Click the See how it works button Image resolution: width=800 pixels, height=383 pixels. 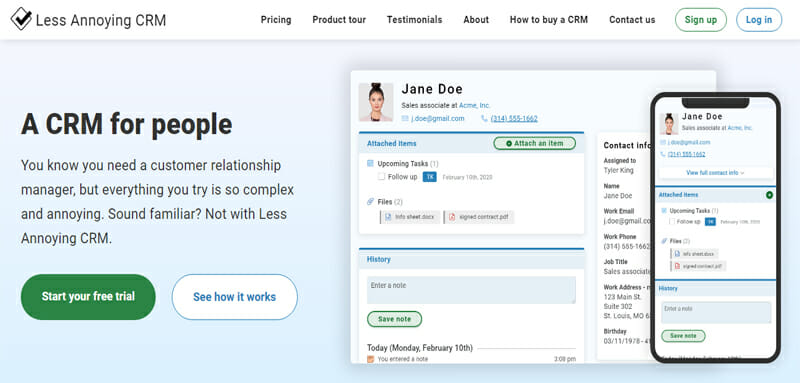click(x=235, y=297)
